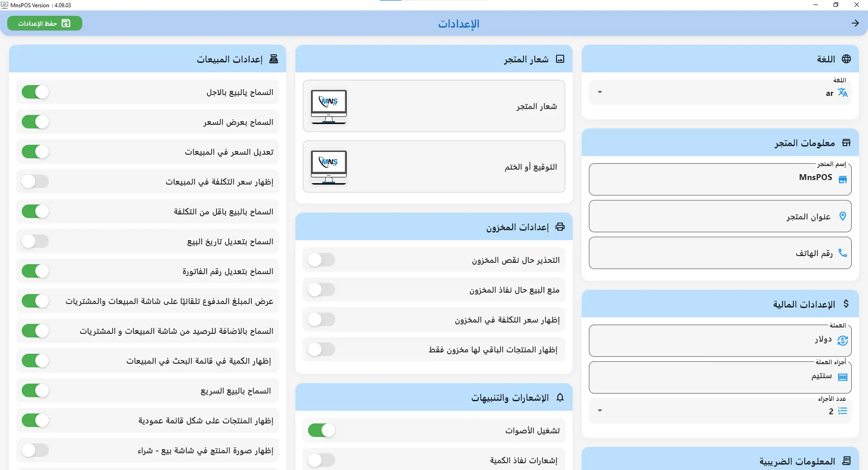The height and width of the screenshot is (470, 868).
Task: Click the bell icon in الإشعارات والتنبيهات header
Action: pyautogui.click(x=560, y=397)
